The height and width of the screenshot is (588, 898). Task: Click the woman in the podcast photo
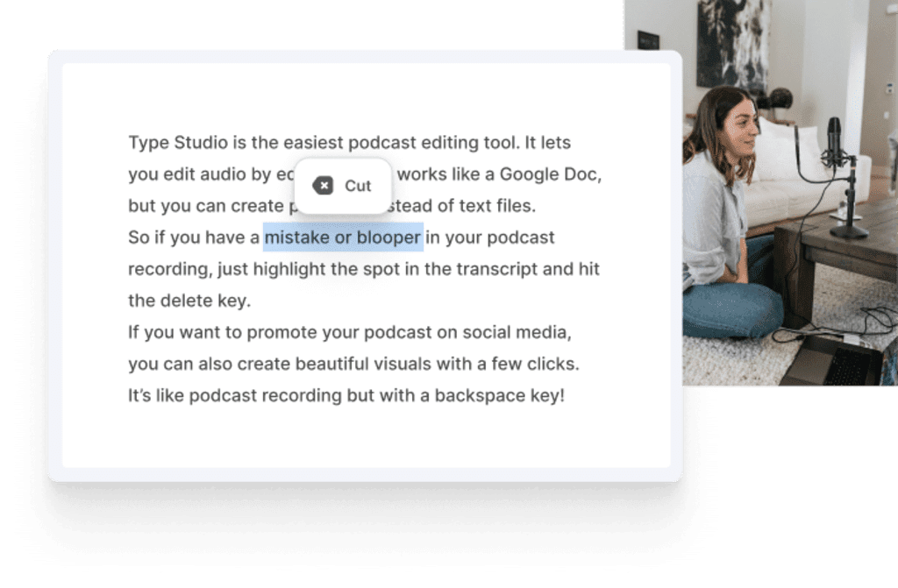coord(717,202)
